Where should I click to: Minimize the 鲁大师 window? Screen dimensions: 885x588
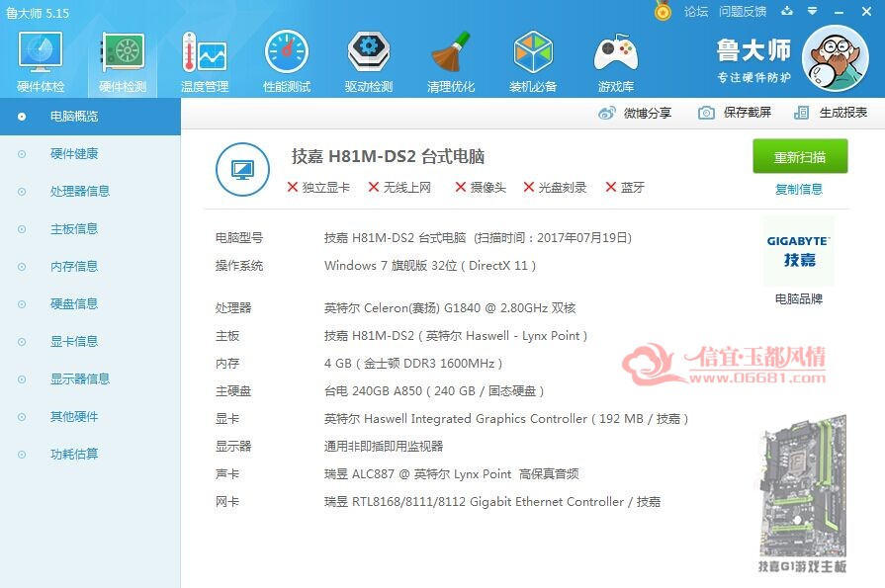840,11
